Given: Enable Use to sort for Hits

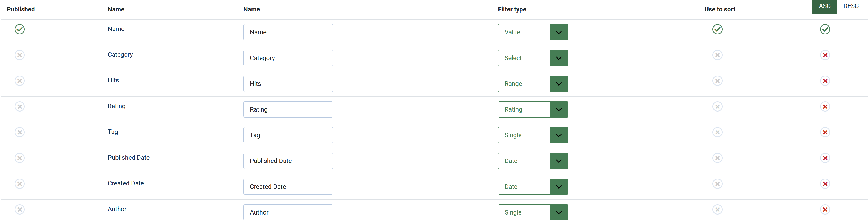Looking at the screenshot, I should pyautogui.click(x=717, y=81).
